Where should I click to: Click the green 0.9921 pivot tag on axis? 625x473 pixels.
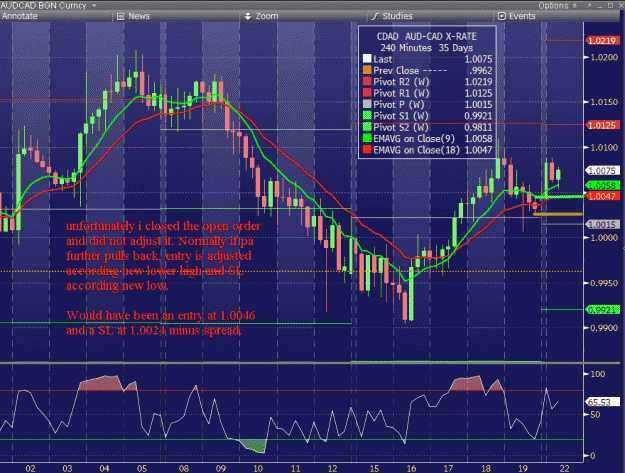coord(602,310)
